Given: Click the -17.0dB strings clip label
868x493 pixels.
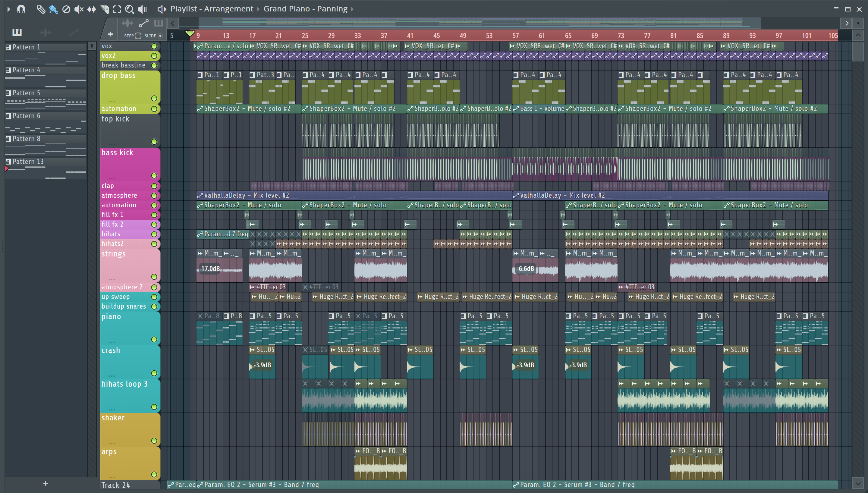Looking at the screenshot, I should coord(210,268).
